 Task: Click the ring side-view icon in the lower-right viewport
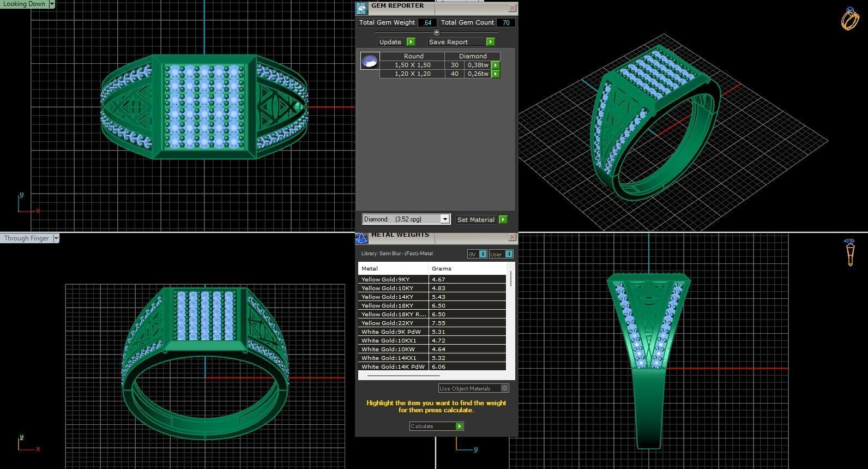pyautogui.click(x=850, y=252)
